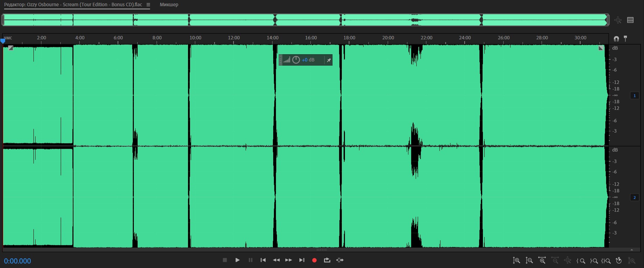The width and height of the screenshot is (644, 268).
Task: Start playback with the Play button
Action: click(x=237, y=260)
